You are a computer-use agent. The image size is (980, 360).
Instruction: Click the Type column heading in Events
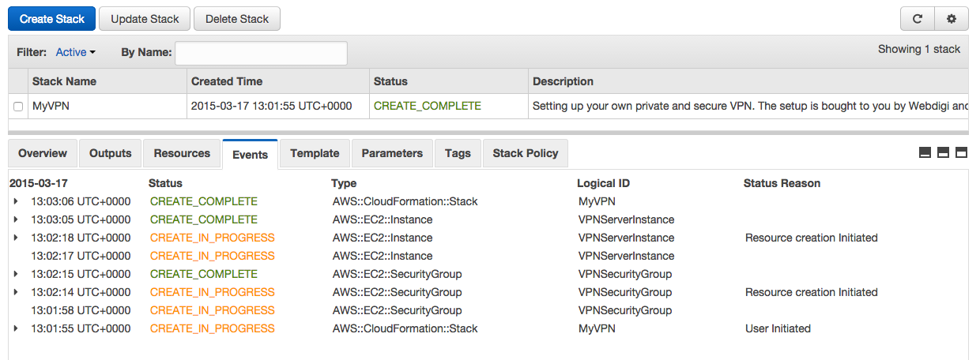tap(344, 183)
